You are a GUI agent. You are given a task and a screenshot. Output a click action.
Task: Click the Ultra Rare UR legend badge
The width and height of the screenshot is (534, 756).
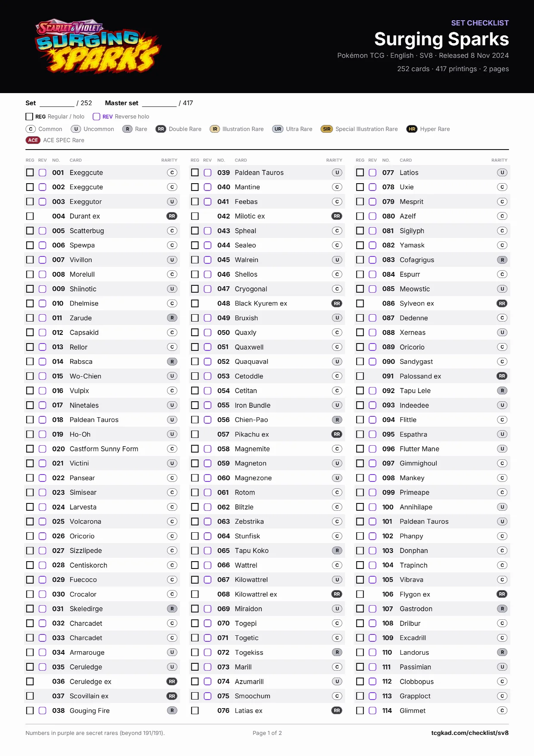pos(278,129)
